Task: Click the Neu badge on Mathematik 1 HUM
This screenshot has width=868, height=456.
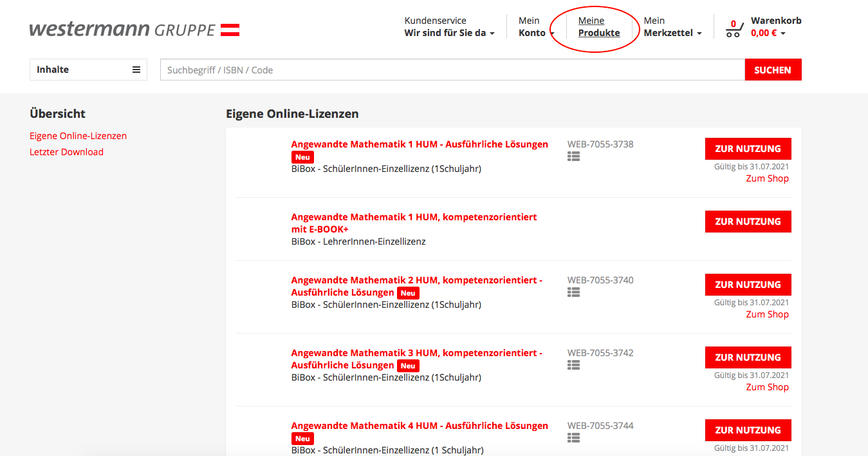Action: (302, 157)
